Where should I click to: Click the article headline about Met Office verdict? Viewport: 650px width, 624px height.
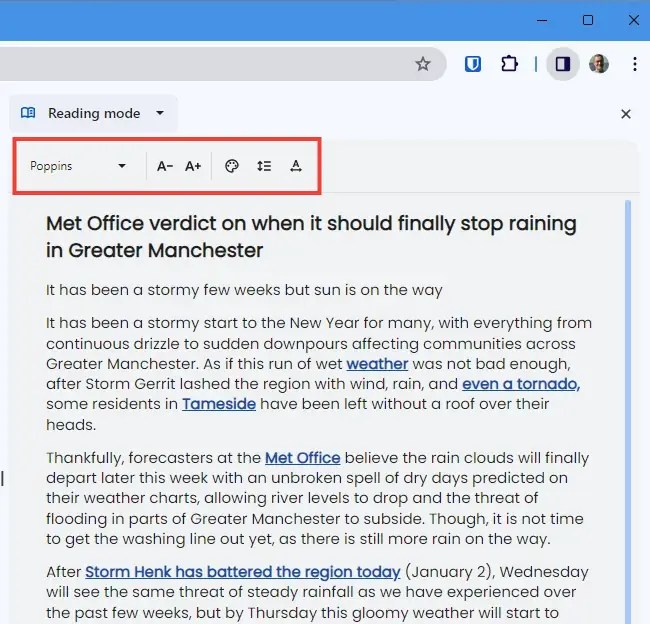pyautogui.click(x=311, y=237)
